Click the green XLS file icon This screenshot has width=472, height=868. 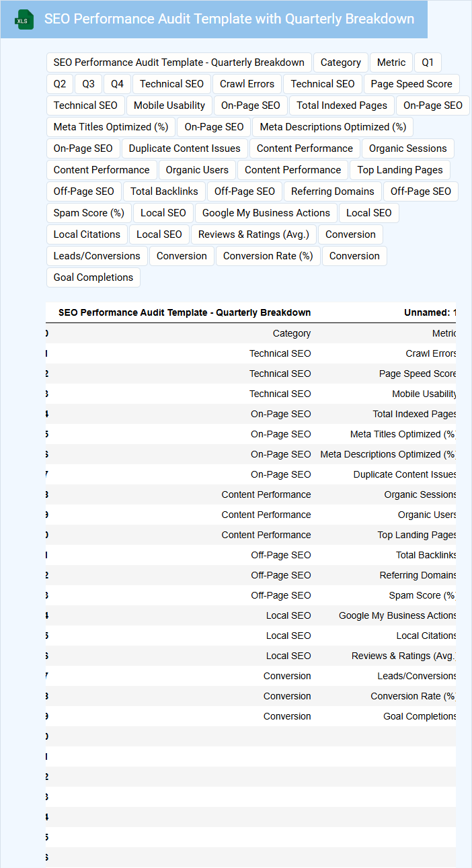(x=25, y=19)
